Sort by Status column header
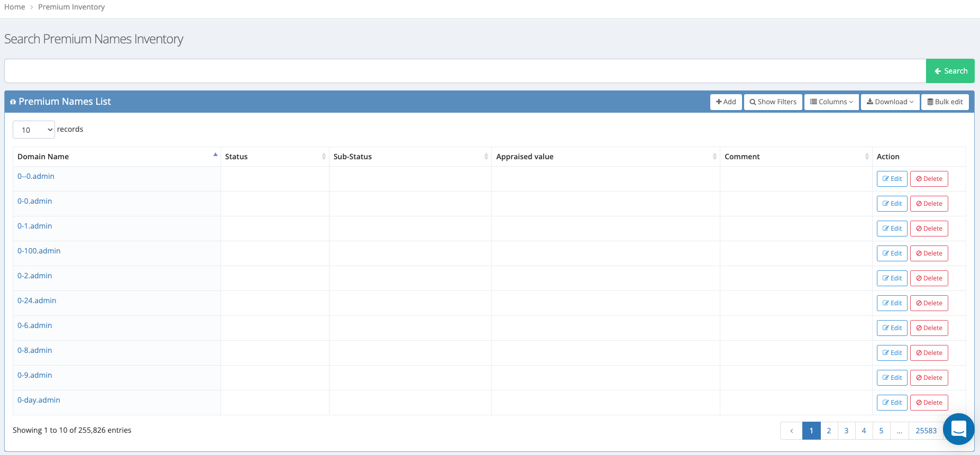 pyautogui.click(x=274, y=157)
